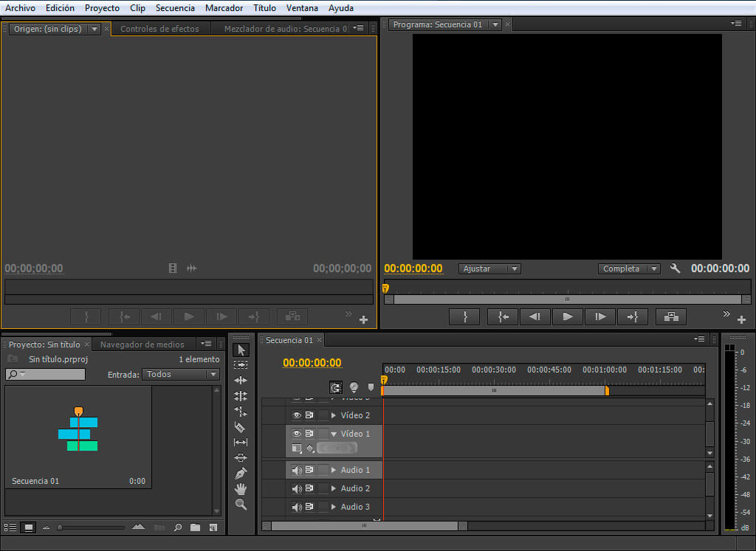Expand the Audio 1 track triangle

point(333,470)
